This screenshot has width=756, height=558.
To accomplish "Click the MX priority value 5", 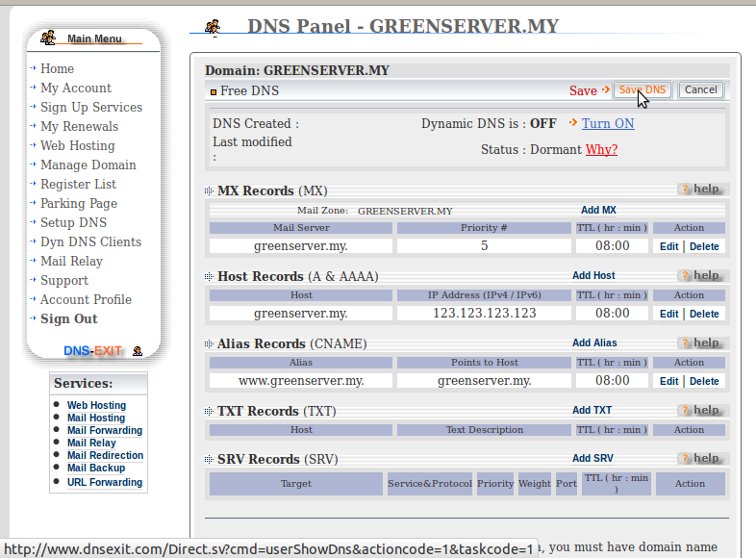I will click(x=484, y=246).
